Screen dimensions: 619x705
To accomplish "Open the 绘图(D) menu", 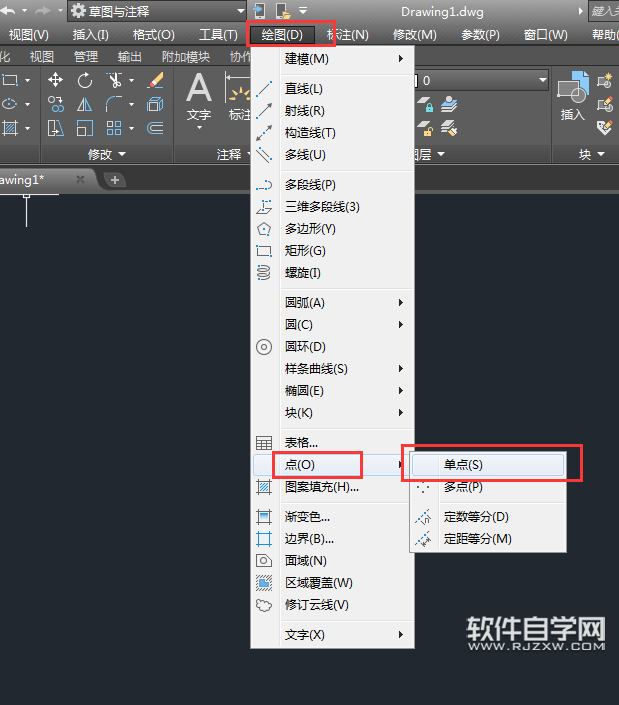I will point(282,35).
